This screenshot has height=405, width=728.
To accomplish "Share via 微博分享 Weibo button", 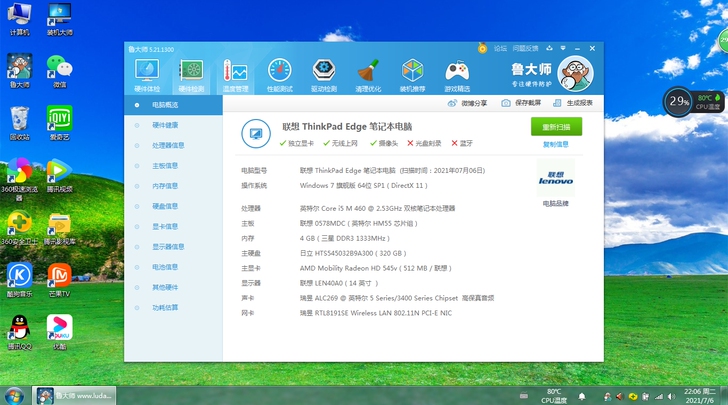I will click(467, 103).
